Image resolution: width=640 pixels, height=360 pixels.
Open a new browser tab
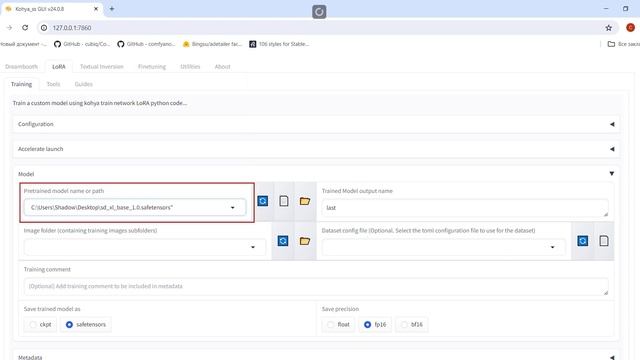tap(111, 9)
